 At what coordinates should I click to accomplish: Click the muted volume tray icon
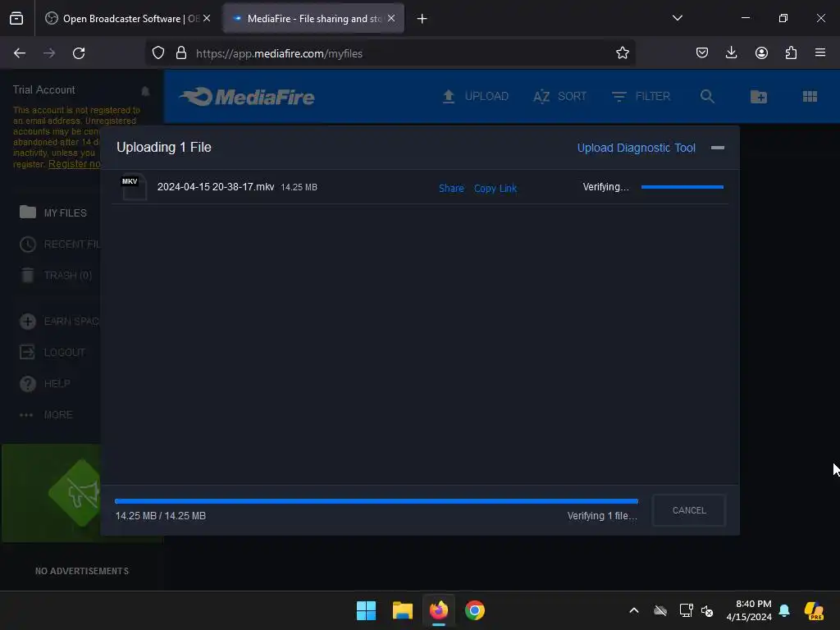pyautogui.click(x=707, y=611)
